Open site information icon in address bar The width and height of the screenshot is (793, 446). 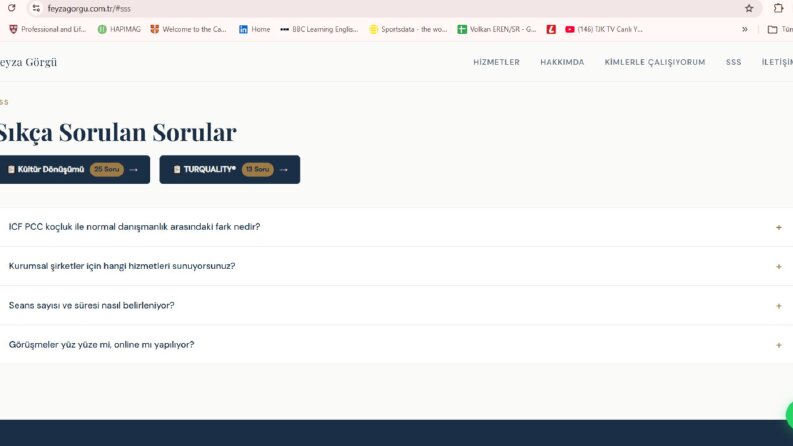[x=36, y=8]
